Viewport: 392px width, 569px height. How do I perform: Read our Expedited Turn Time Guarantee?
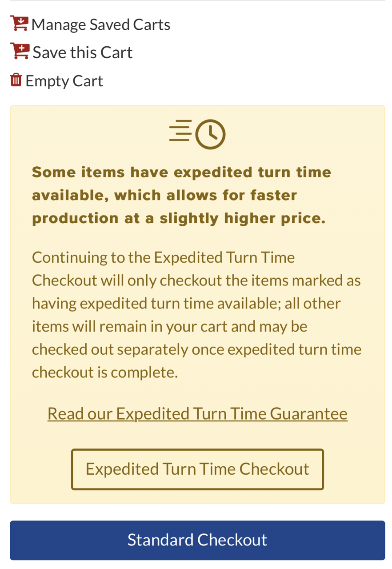197,413
